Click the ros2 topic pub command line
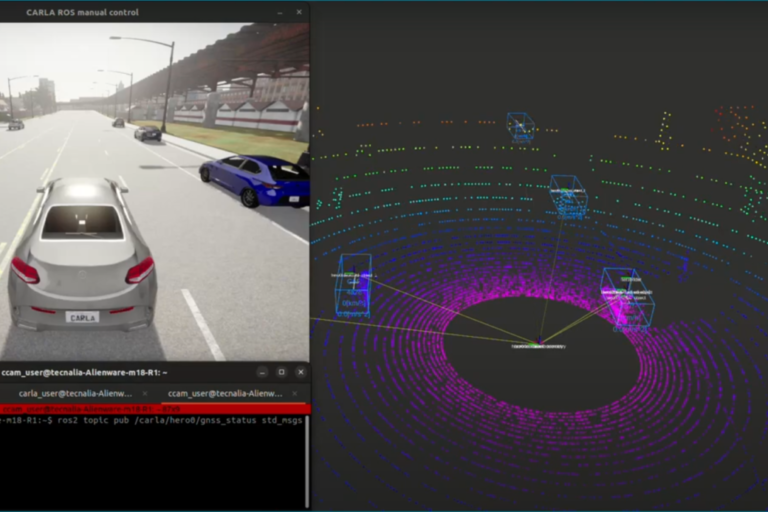This screenshot has height=512, width=768. point(152,420)
